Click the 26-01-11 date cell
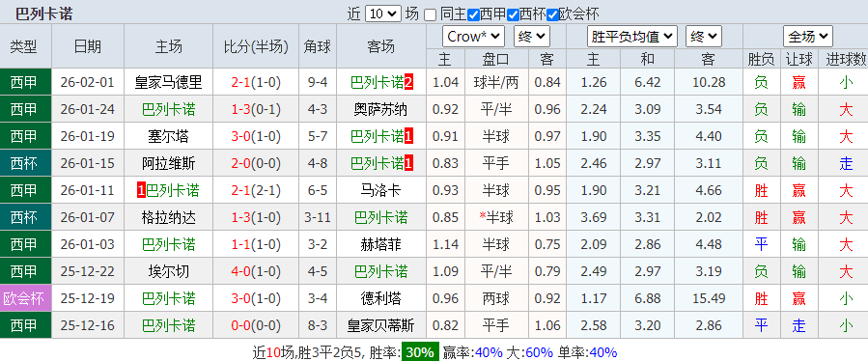This screenshot has width=868, height=361. (x=88, y=190)
